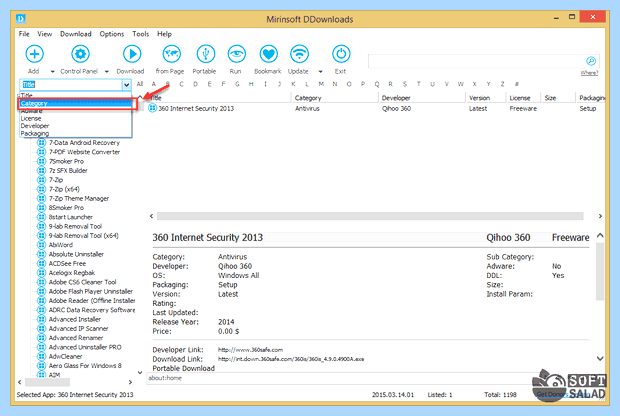Open the Download menu
Image resolution: width=620 pixels, height=416 pixels.
(x=76, y=34)
